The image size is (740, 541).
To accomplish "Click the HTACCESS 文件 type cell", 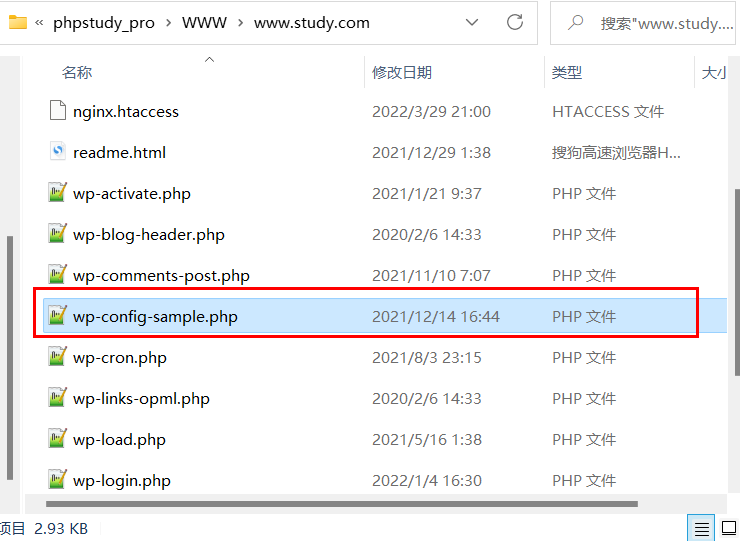I will 608,112.
